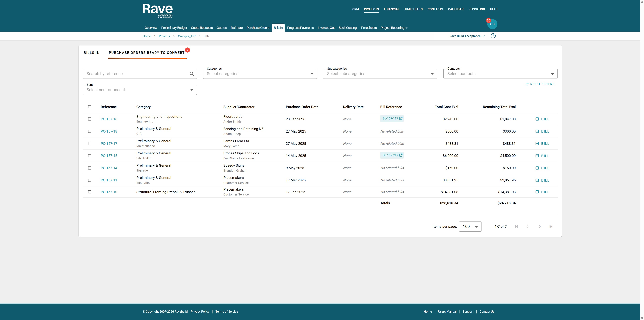This screenshot has width=644, height=320.
Task: Select the PO-157-10 row checkbox
Action: tap(90, 192)
